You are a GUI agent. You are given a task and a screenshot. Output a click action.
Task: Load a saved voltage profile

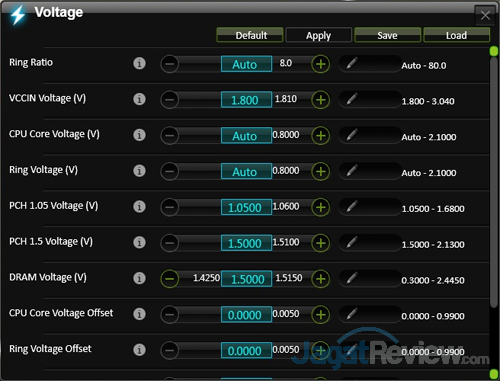click(x=456, y=35)
